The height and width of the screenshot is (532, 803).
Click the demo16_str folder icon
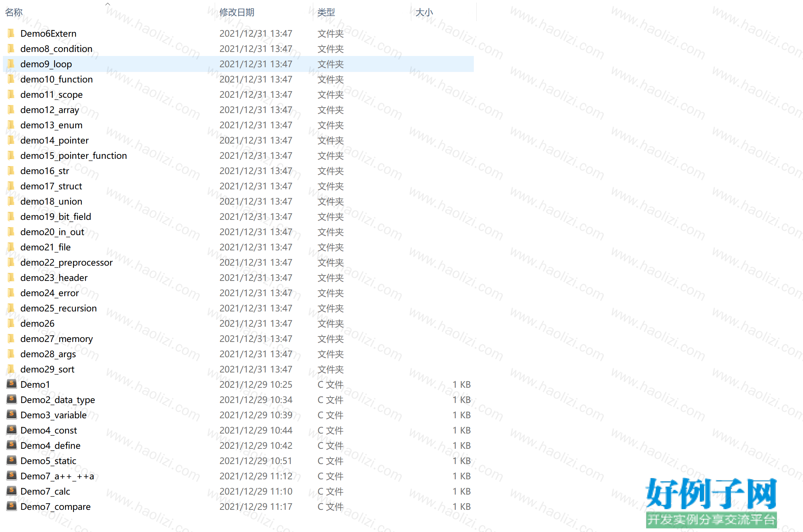click(11, 171)
